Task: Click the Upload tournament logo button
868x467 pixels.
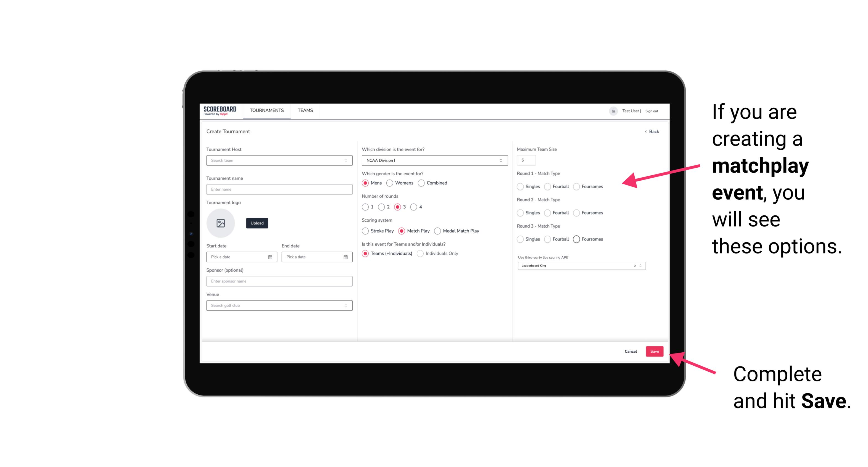Action: coord(257,223)
